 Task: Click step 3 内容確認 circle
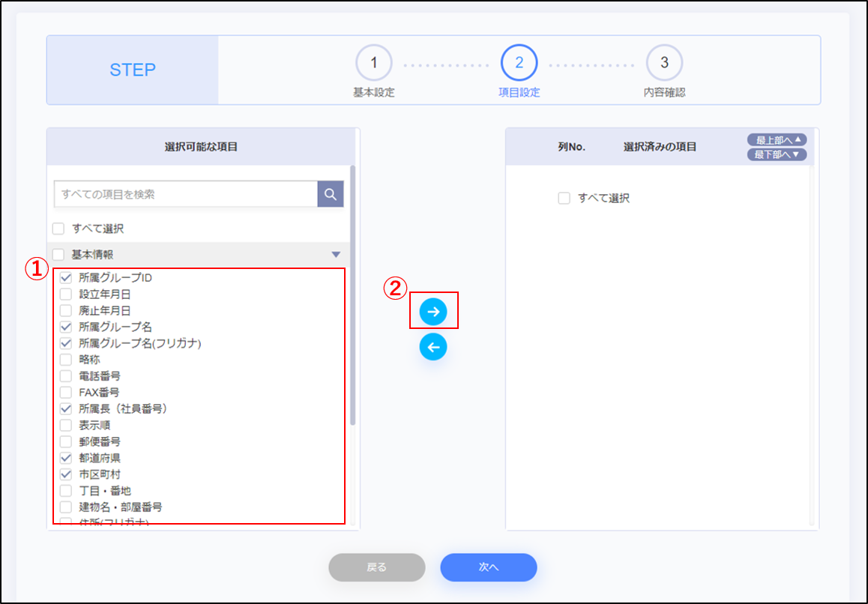coord(664,63)
